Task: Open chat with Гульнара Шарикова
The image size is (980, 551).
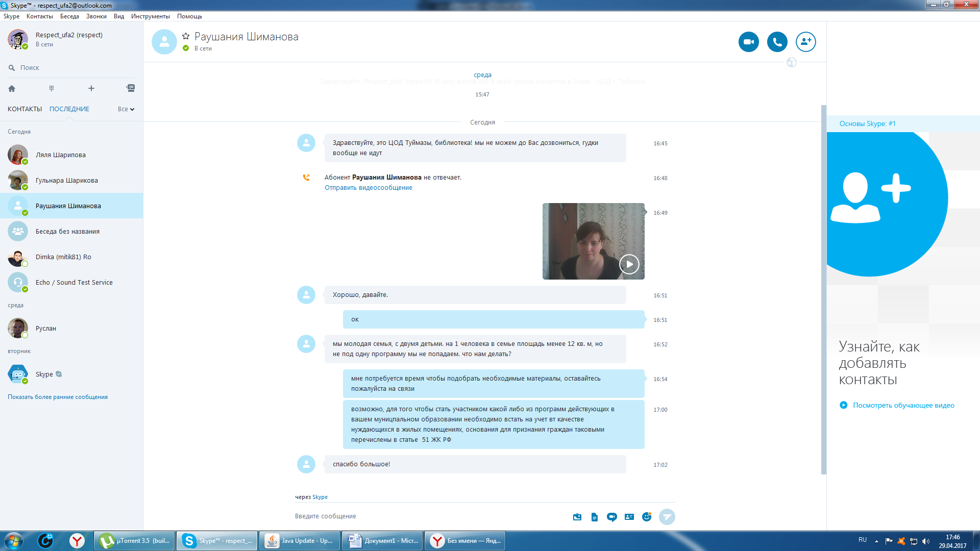Action: pyautogui.click(x=71, y=181)
